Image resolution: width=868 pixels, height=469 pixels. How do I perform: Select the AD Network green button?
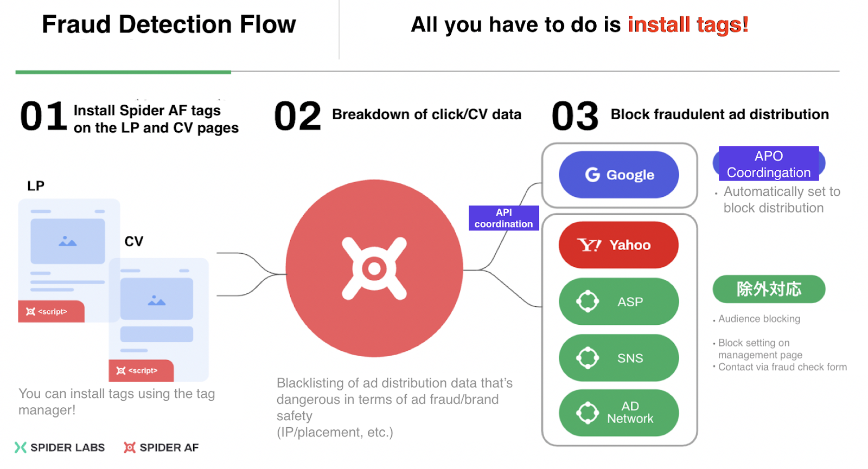click(618, 413)
